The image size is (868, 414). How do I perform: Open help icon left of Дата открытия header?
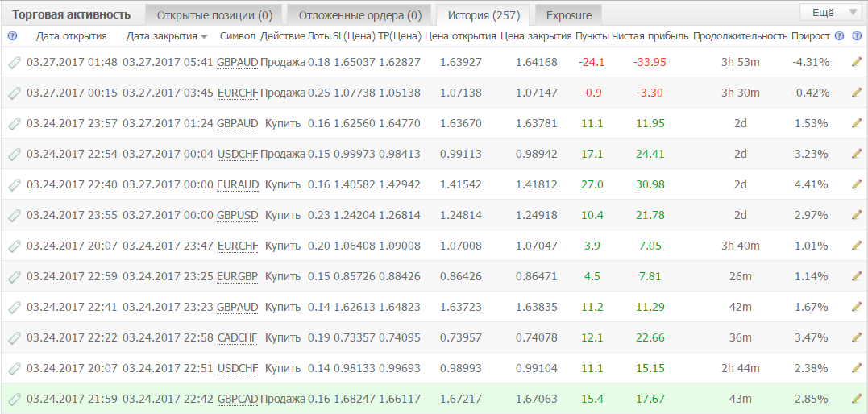pyautogui.click(x=13, y=36)
